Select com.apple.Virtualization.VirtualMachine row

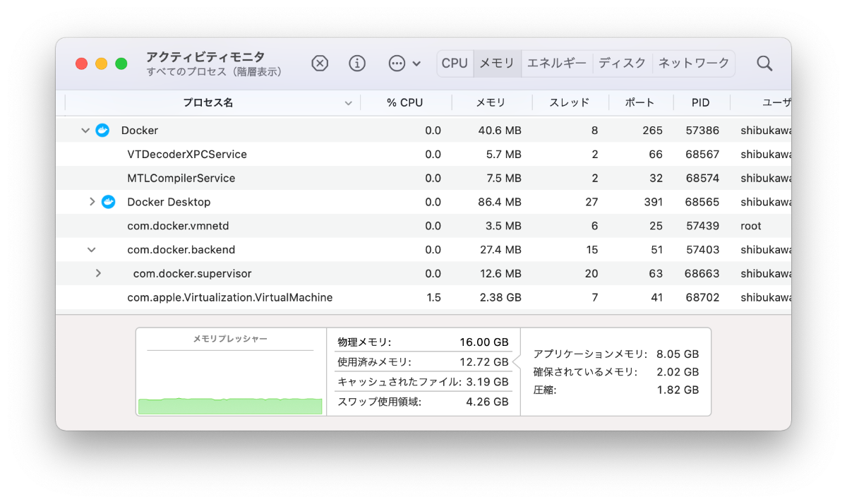pos(423,298)
